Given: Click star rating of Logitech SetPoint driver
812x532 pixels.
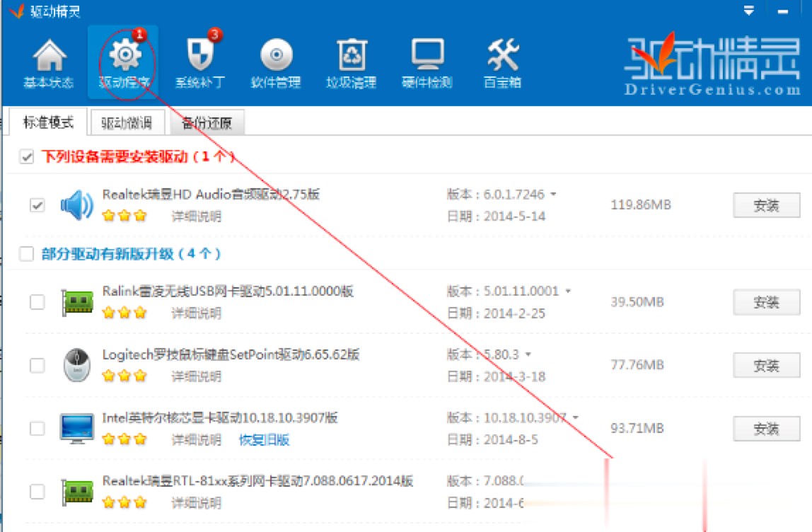Looking at the screenshot, I should pyautogui.click(x=124, y=376).
